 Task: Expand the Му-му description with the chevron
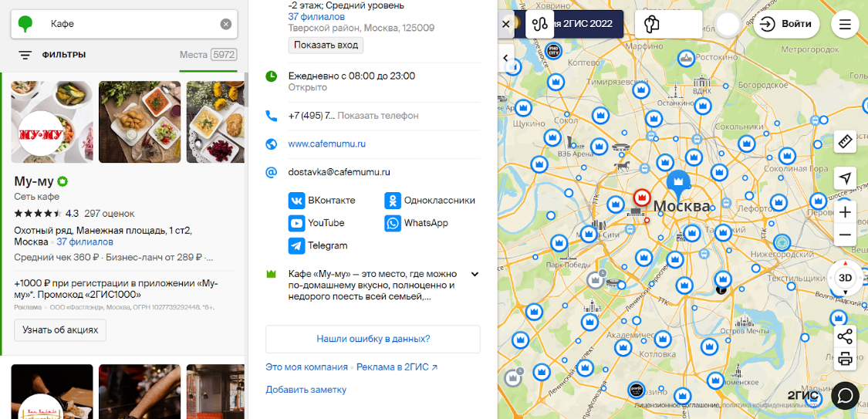475,274
